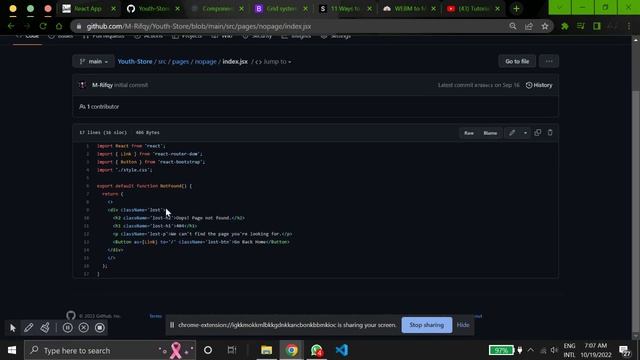The image size is (640, 360).
Task: Open Cortana circle icon
Action: point(208,350)
